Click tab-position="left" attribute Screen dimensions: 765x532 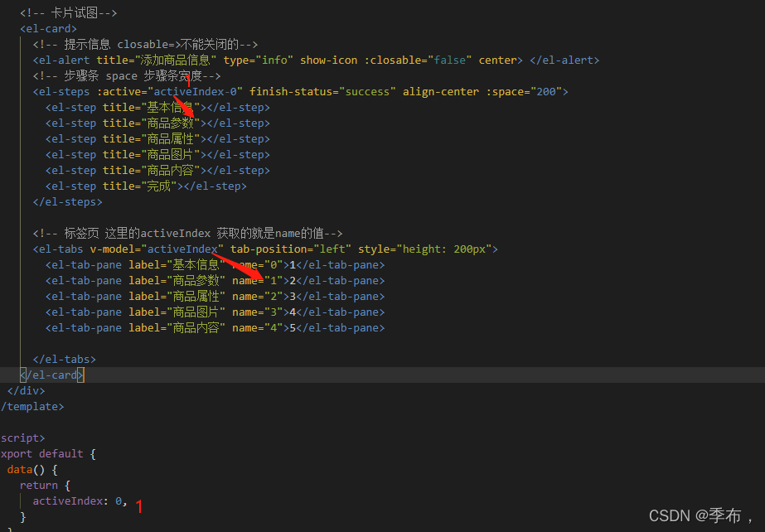(291, 249)
